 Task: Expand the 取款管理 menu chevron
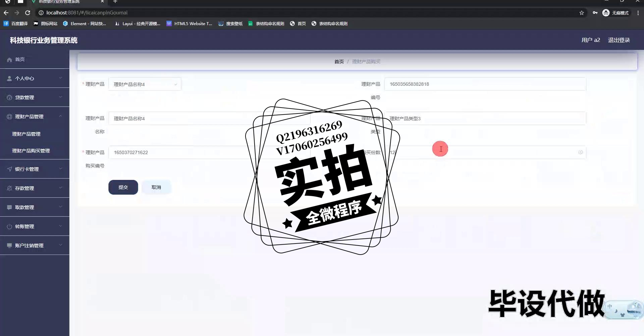(x=61, y=207)
